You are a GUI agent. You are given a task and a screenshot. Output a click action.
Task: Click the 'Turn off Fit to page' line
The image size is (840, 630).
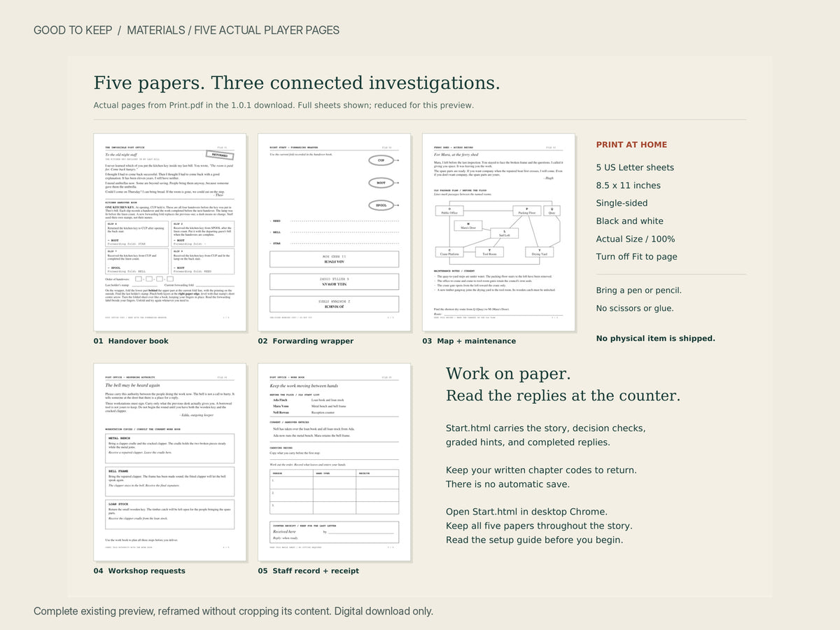[x=637, y=256]
